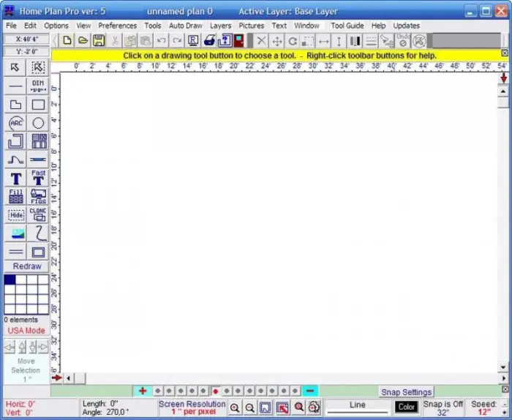The height and width of the screenshot is (420, 512).
Task: Toggle the Snap is Off indicator
Action: point(443,408)
